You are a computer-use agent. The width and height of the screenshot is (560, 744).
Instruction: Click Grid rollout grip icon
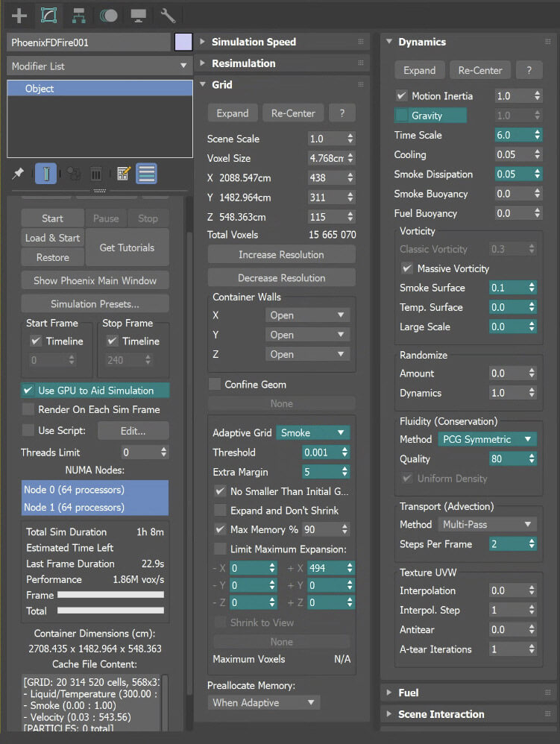361,84
